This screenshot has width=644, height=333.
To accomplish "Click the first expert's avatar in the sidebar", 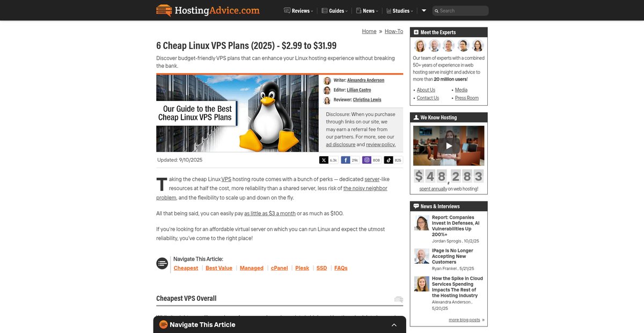I will point(420,46).
